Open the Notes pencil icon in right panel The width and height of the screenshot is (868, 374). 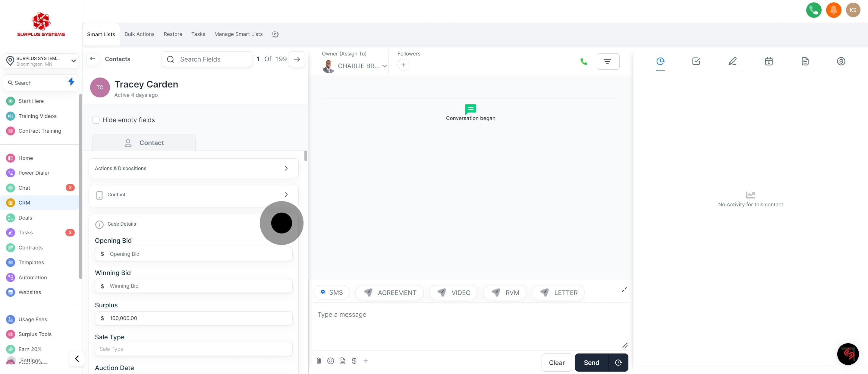(x=732, y=61)
